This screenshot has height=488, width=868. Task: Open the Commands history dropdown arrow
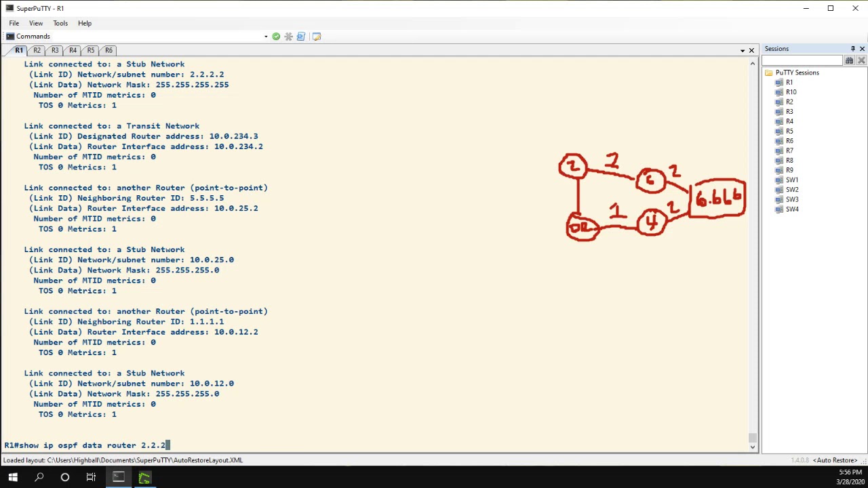coord(266,37)
